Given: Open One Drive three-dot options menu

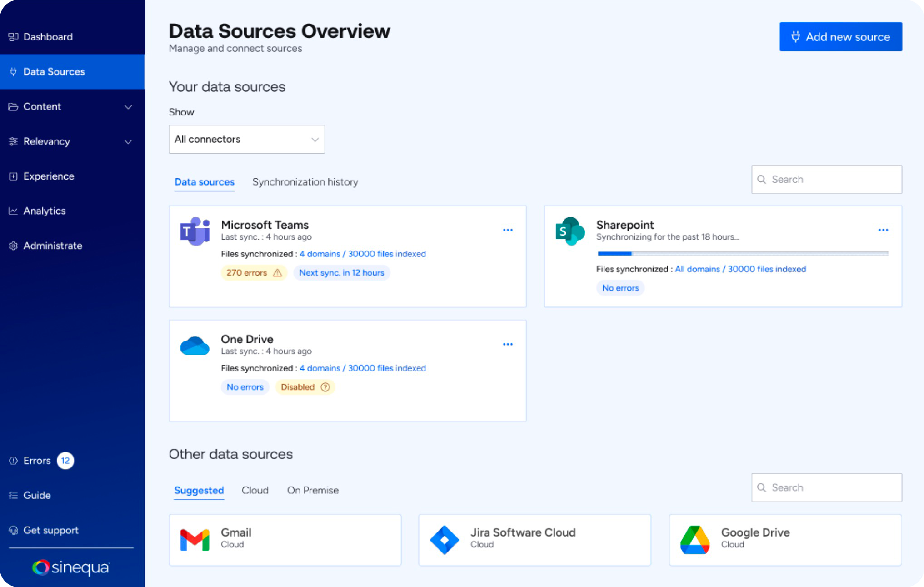Looking at the screenshot, I should coord(508,344).
